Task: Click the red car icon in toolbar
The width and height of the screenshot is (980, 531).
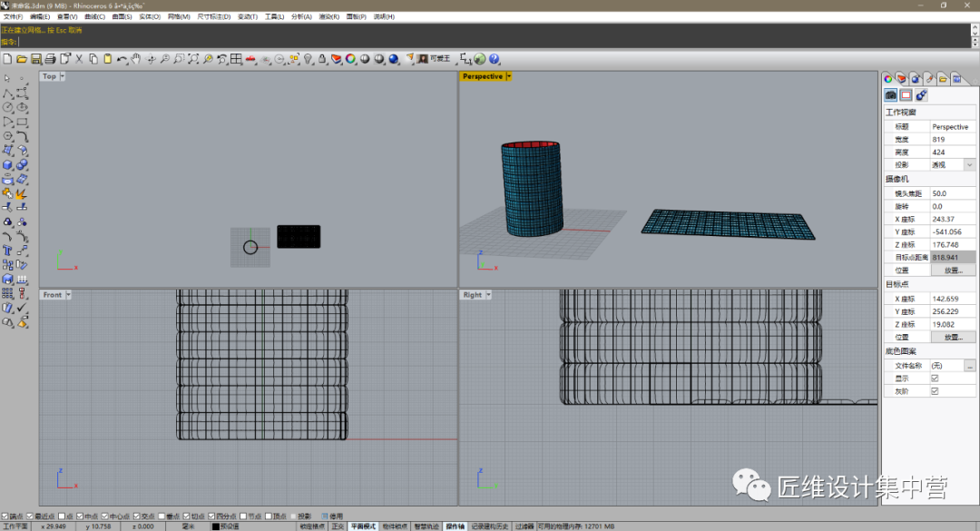Action: [x=250, y=59]
